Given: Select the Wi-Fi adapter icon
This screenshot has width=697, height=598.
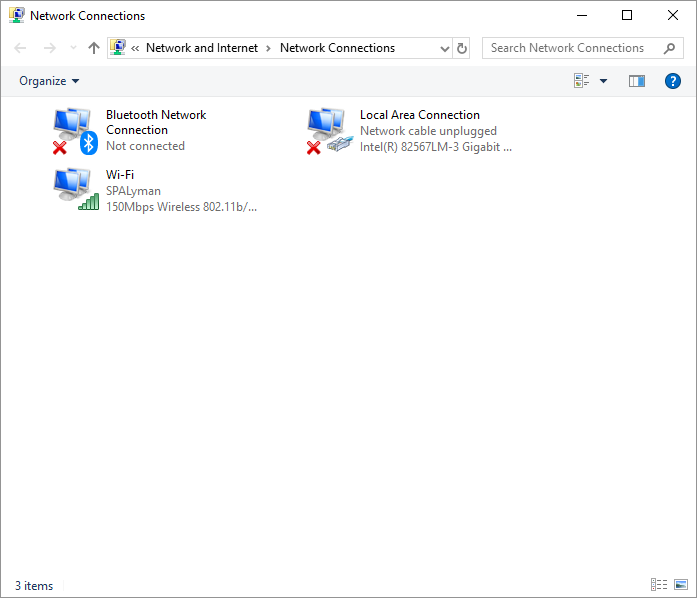Looking at the screenshot, I should tap(76, 189).
